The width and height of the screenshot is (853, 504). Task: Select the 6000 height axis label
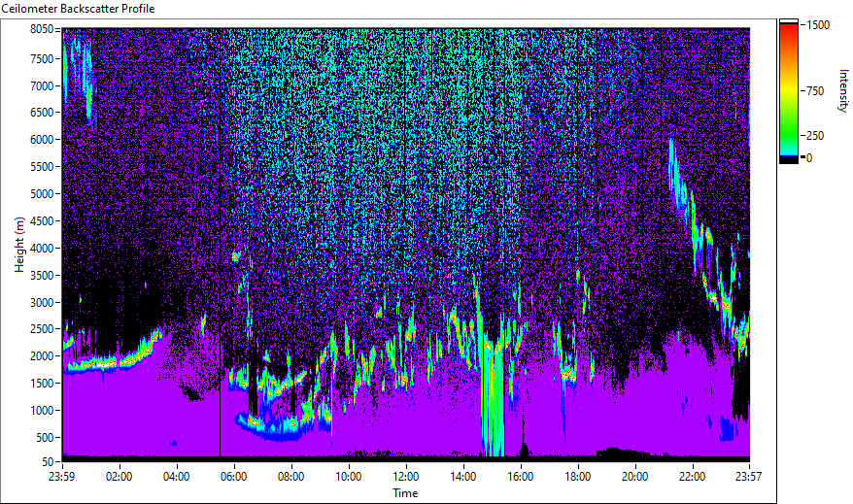click(42, 140)
